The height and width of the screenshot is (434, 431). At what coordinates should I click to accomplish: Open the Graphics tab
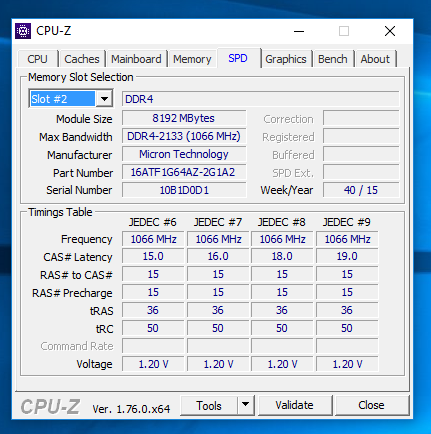coord(286,59)
